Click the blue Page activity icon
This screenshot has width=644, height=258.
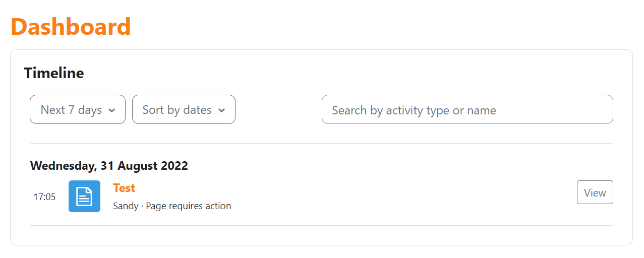coord(84,196)
